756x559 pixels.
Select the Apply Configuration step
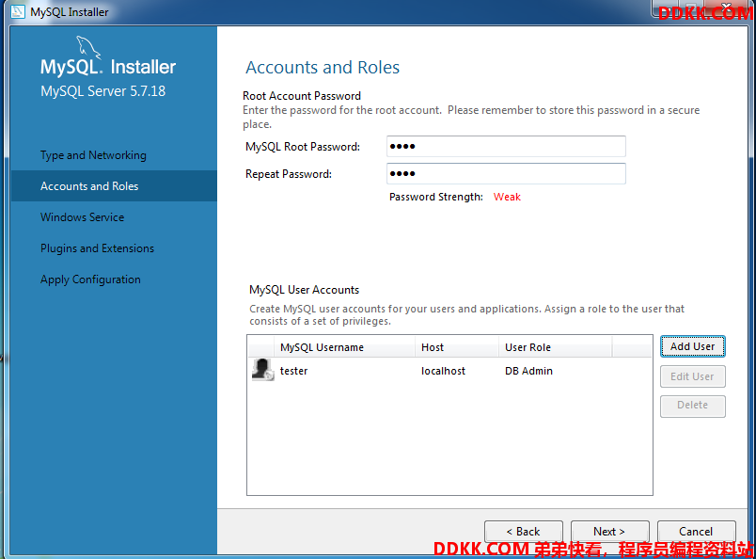pos(90,279)
